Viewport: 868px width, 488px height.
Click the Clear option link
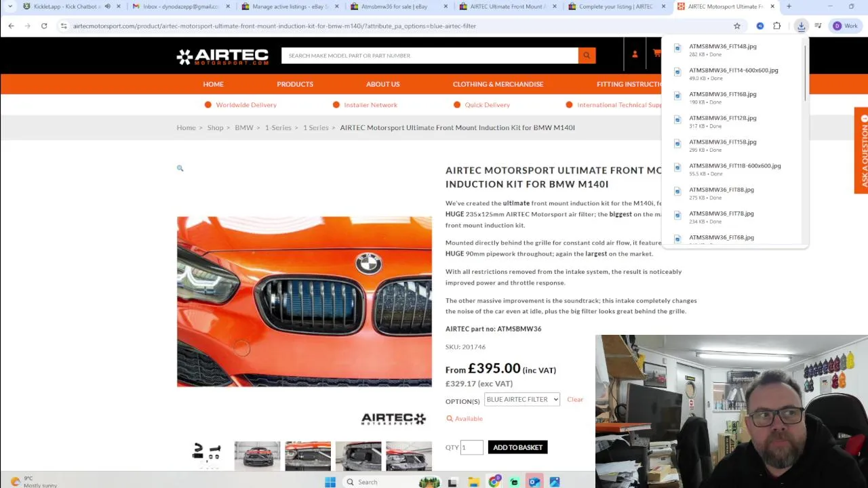[x=575, y=399]
